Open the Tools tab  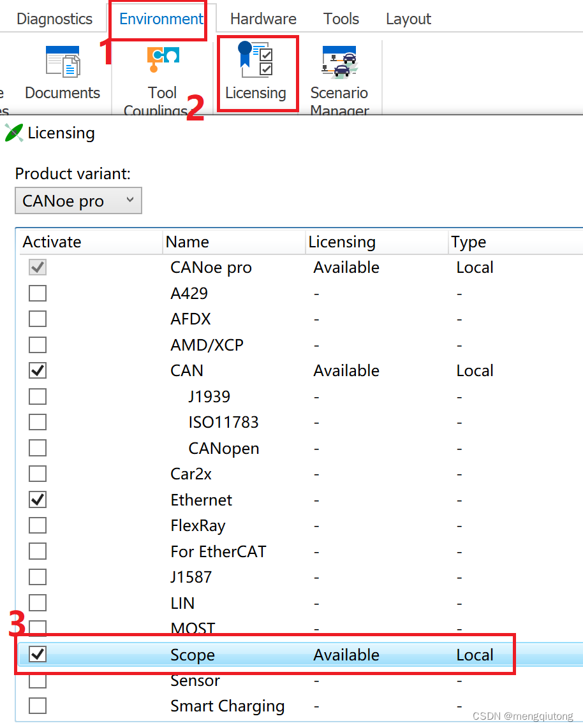(x=341, y=18)
